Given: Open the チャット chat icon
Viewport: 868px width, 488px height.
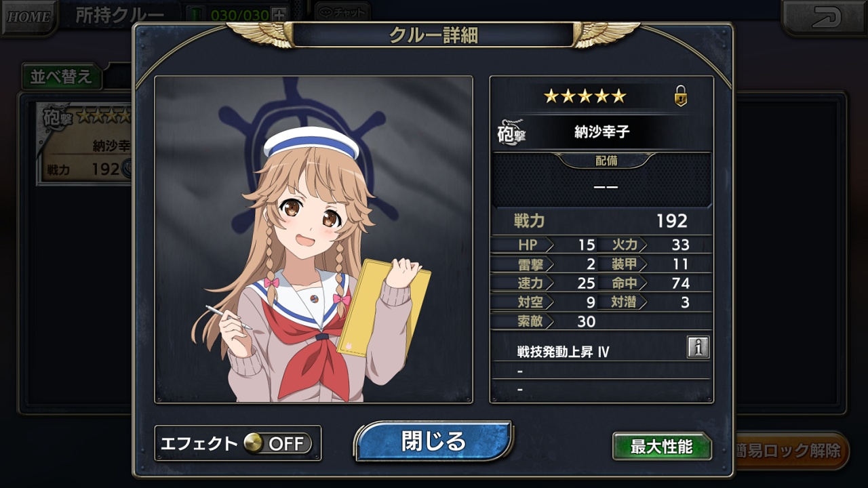Looking at the screenshot, I should 343,12.
